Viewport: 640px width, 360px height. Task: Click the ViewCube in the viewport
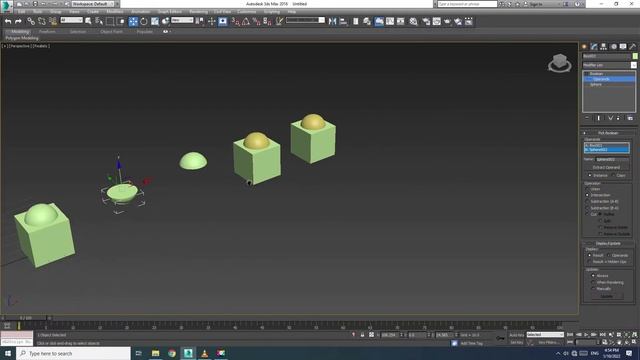560,63
